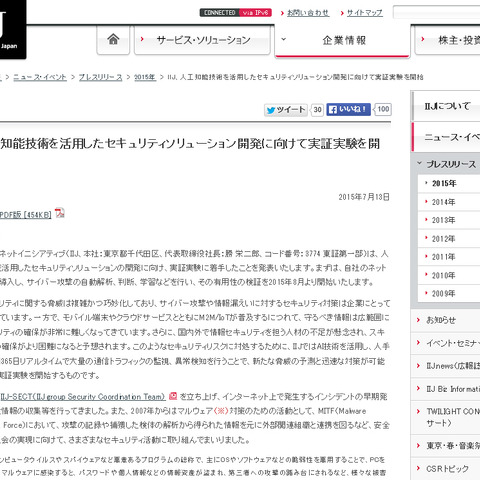Click the Twitter ツイート button
This screenshot has height=480, width=480.
[286, 110]
